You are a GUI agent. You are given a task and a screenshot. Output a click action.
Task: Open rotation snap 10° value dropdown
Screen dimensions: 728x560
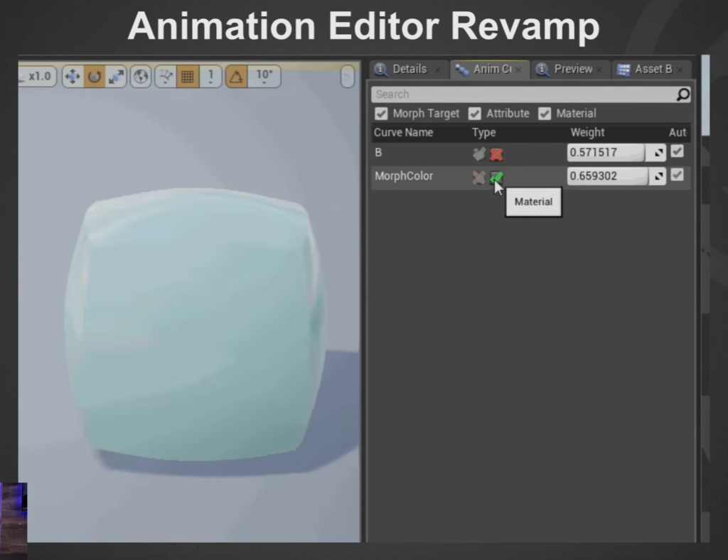coord(264,76)
